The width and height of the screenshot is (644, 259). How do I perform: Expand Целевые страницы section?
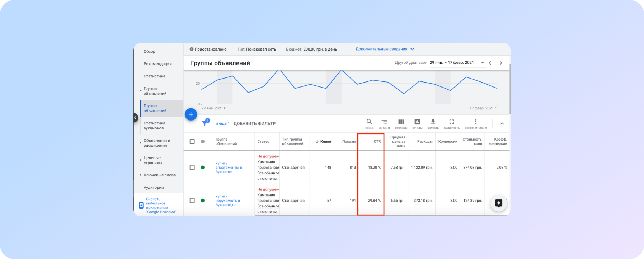pyautogui.click(x=140, y=160)
